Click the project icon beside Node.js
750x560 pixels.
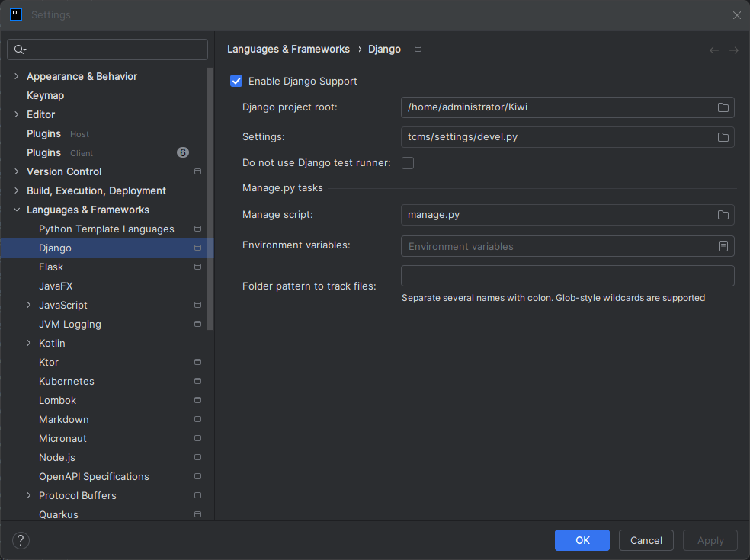[197, 457]
